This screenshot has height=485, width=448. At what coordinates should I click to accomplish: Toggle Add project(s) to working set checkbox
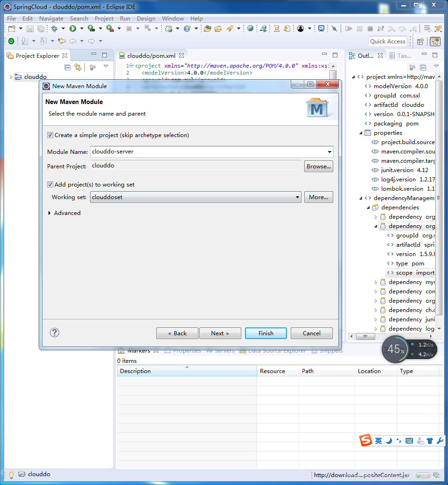(x=50, y=185)
